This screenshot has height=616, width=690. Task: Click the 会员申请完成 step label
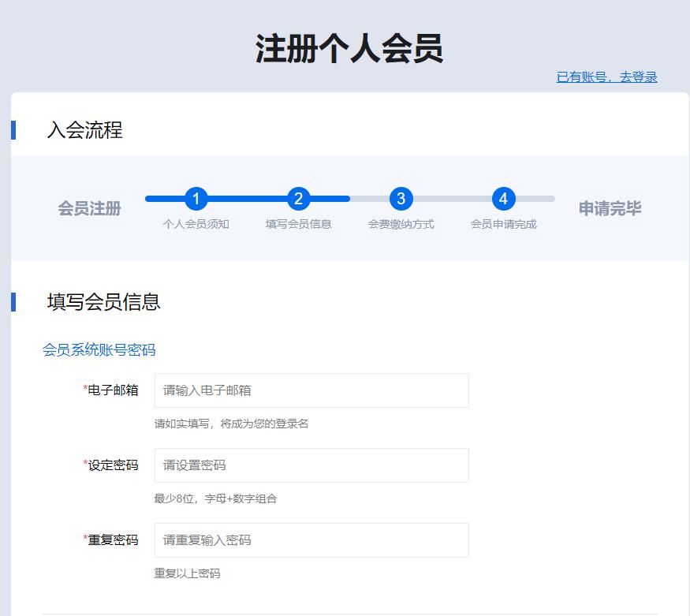[x=503, y=224]
